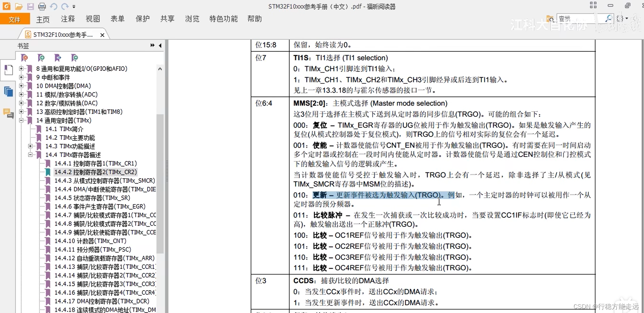Image resolution: width=644 pixels, height=313 pixels.
Task: Collapse bookmark 14.4 TIMx寄存器描述
Action: point(30,155)
